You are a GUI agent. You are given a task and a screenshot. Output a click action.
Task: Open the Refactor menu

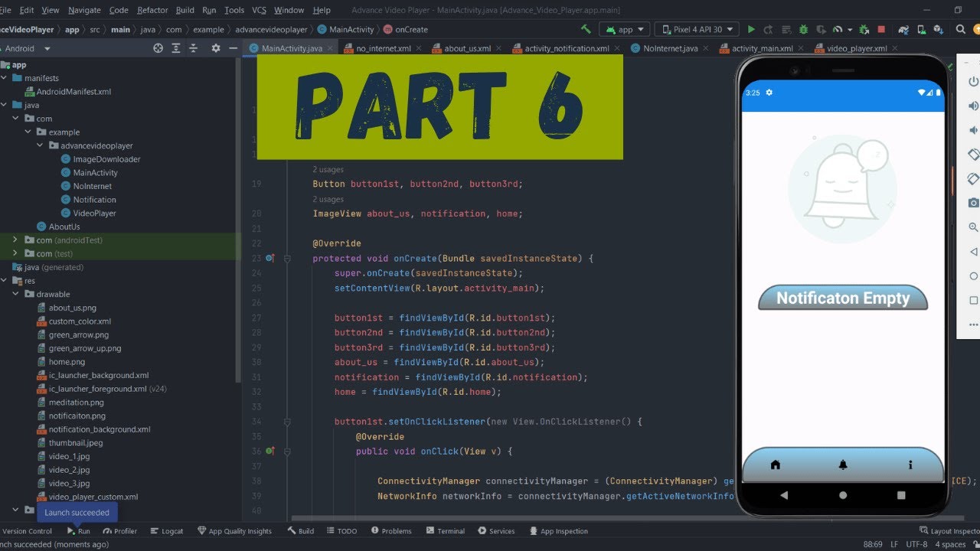(x=152, y=10)
